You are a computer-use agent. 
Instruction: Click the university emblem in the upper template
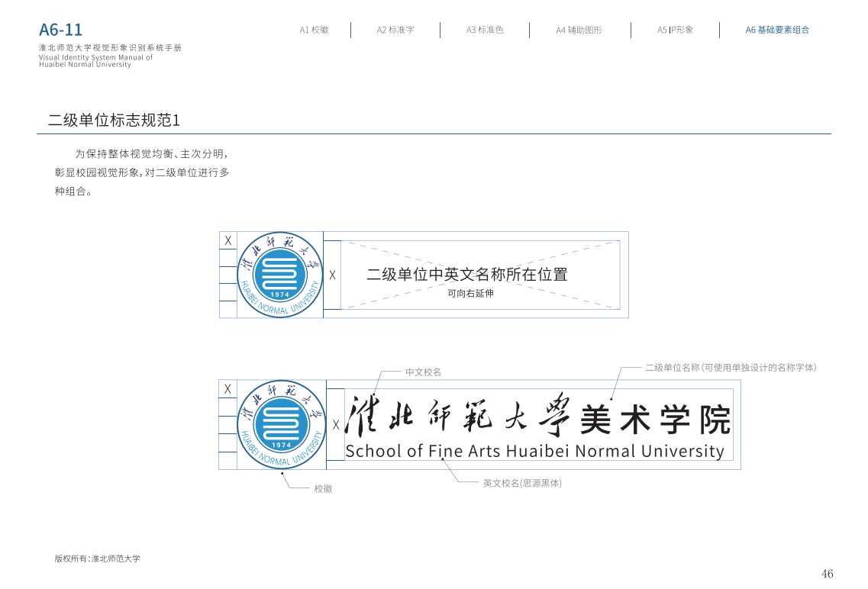click(280, 275)
